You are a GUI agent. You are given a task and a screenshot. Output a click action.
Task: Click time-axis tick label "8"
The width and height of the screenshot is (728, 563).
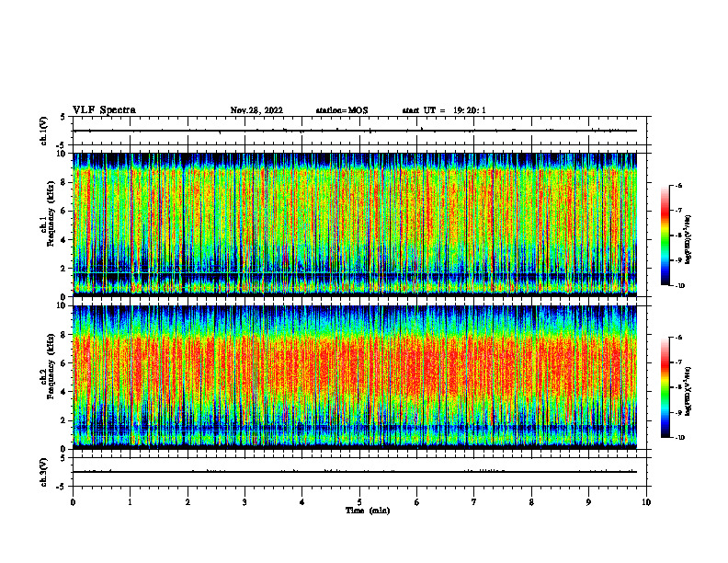[x=531, y=502]
